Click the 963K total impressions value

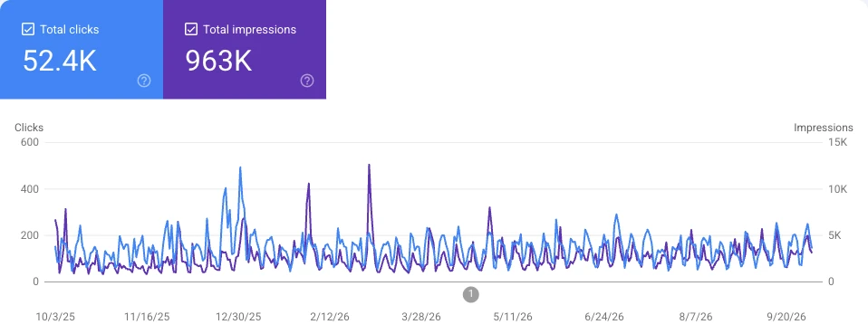218,61
